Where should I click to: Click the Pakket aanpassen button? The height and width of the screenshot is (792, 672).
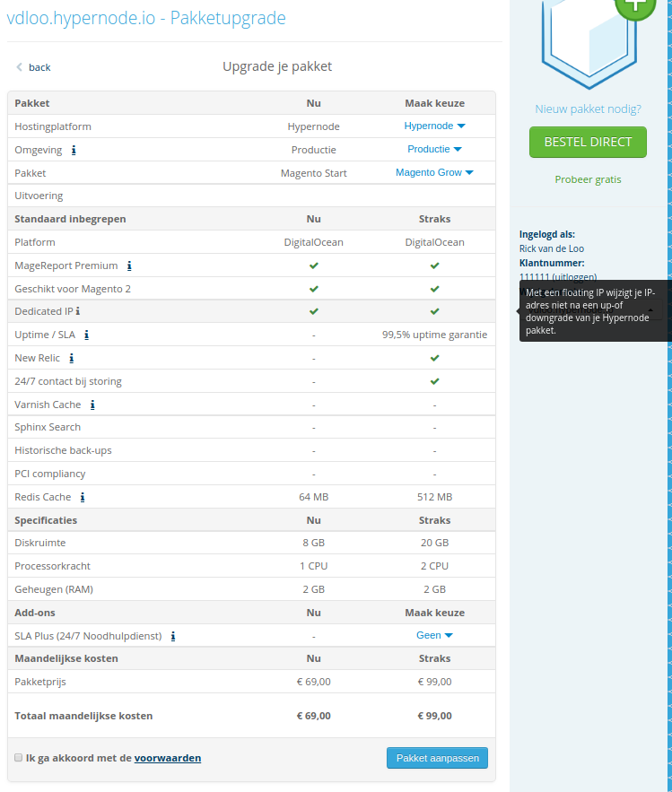click(x=438, y=758)
